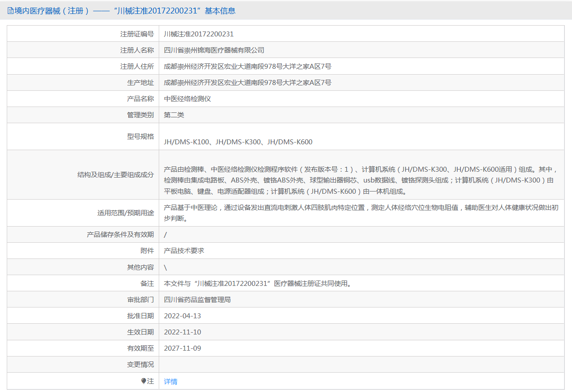Click the 其他内容 label
Image resolution: width=572 pixels, height=392 pixels.
140,267
